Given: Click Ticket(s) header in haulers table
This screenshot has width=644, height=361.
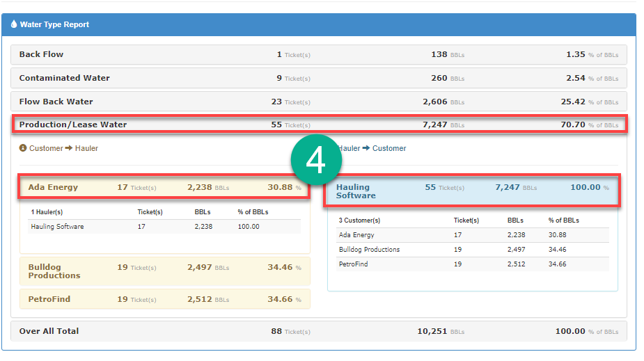Looking at the screenshot, I should pyautogui.click(x=150, y=211).
